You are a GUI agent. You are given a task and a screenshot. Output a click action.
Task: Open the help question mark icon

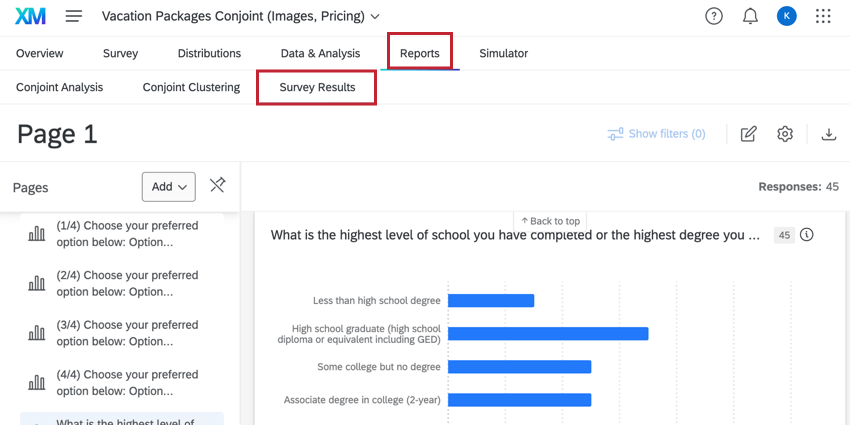(714, 16)
